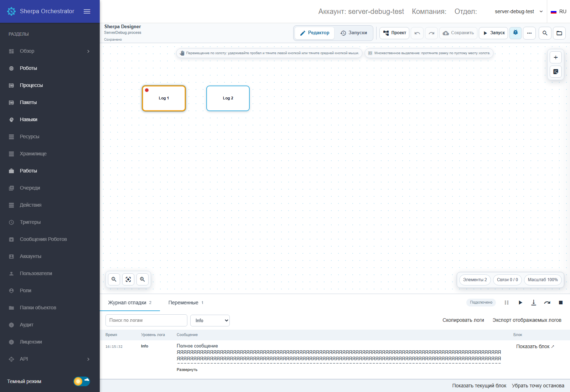Zoom in the canvas
Viewport: 570px width, 392px height.
click(142, 279)
